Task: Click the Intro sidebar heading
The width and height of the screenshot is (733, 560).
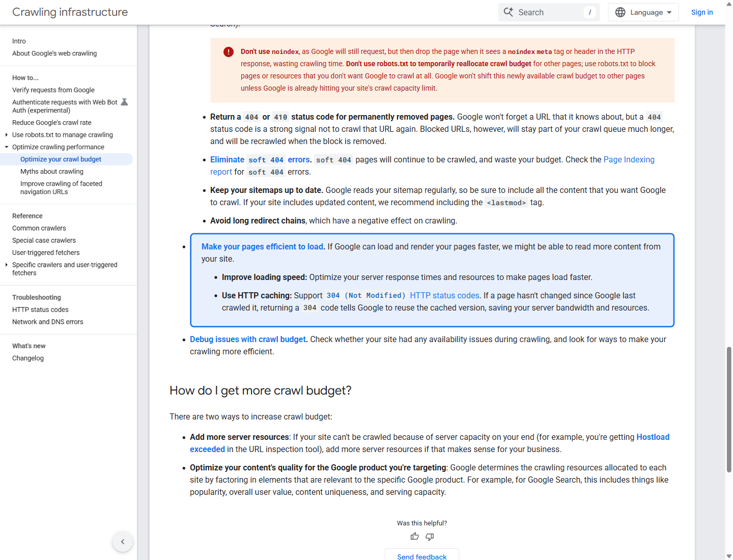Action: pyautogui.click(x=19, y=41)
